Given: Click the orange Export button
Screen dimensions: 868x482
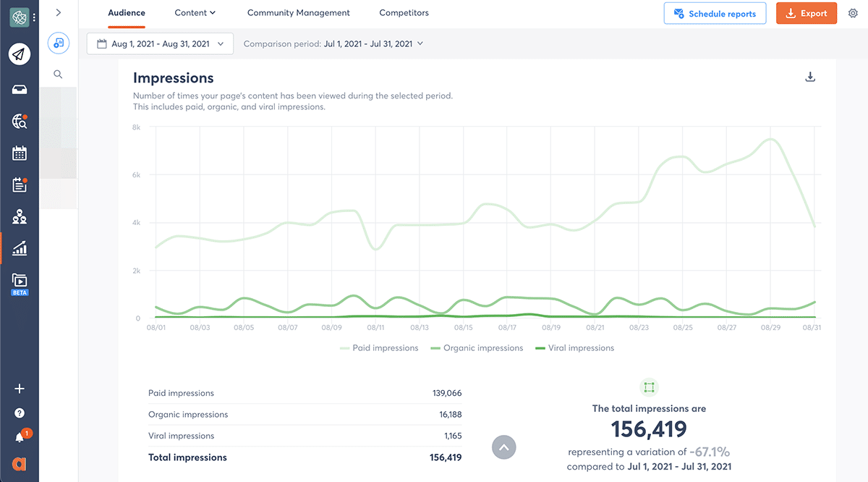Looking at the screenshot, I should pos(806,14).
